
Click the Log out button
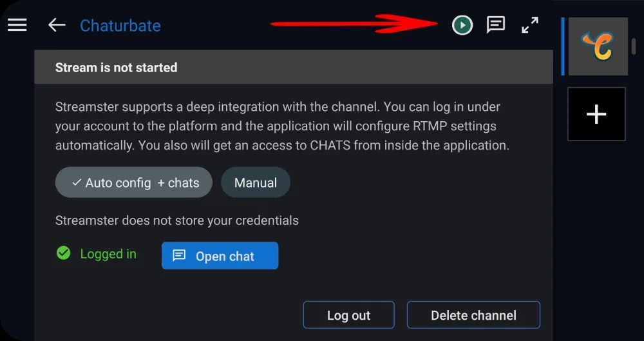click(x=348, y=315)
